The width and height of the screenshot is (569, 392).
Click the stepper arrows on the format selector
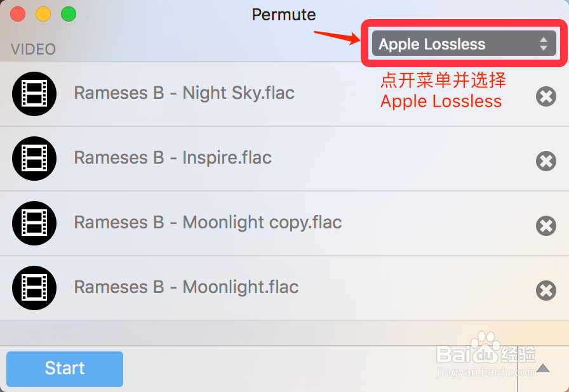[x=544, y=44]
